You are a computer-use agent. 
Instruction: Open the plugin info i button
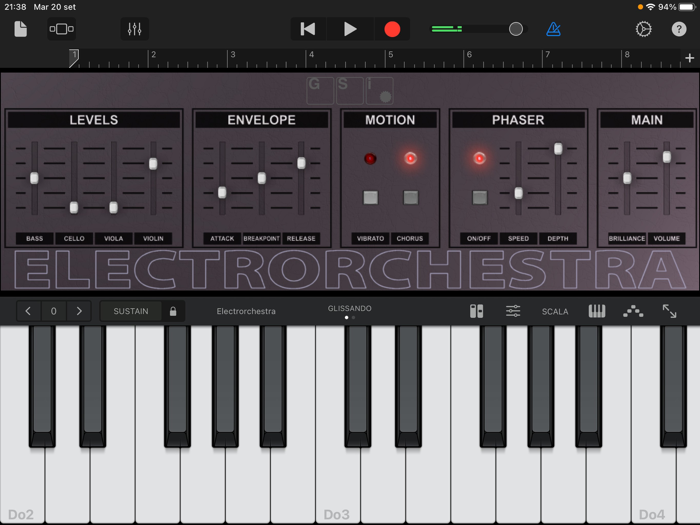tap(379, 90)
